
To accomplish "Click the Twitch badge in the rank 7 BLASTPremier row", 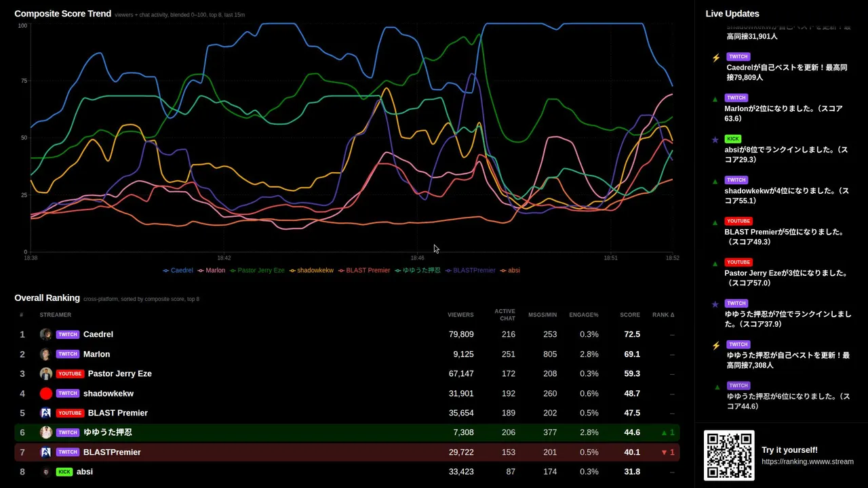I will [x=68, y=452].
